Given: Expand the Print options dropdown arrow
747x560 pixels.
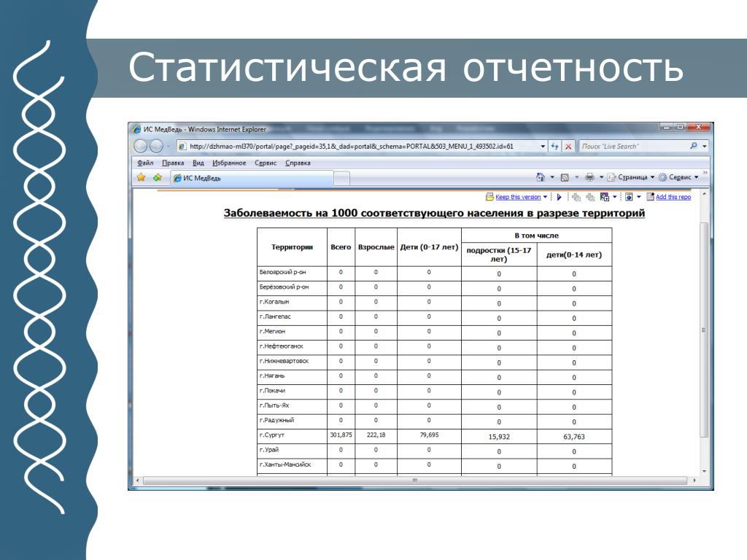Looking at the screenshot, I should (x=601, y=177).
